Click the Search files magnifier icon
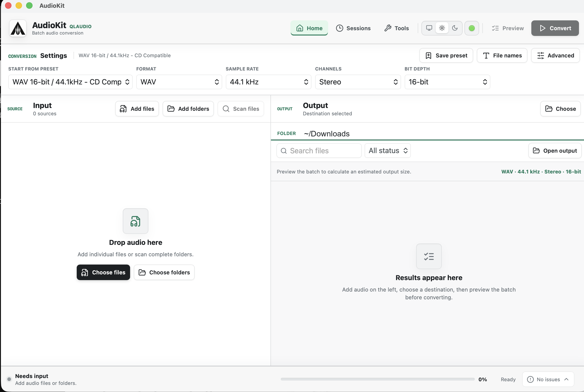584x392 pixels. 284,151
